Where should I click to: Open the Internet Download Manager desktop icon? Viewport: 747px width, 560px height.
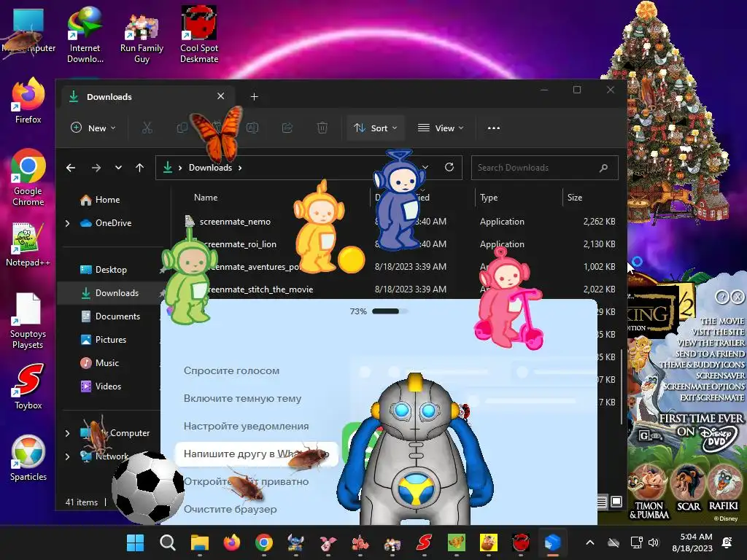[85, 34]
